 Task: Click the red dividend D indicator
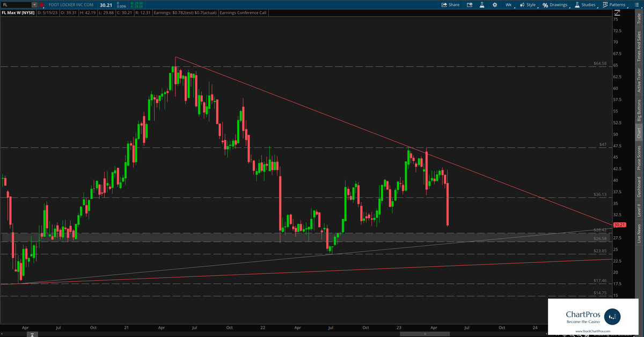point(42,4)
